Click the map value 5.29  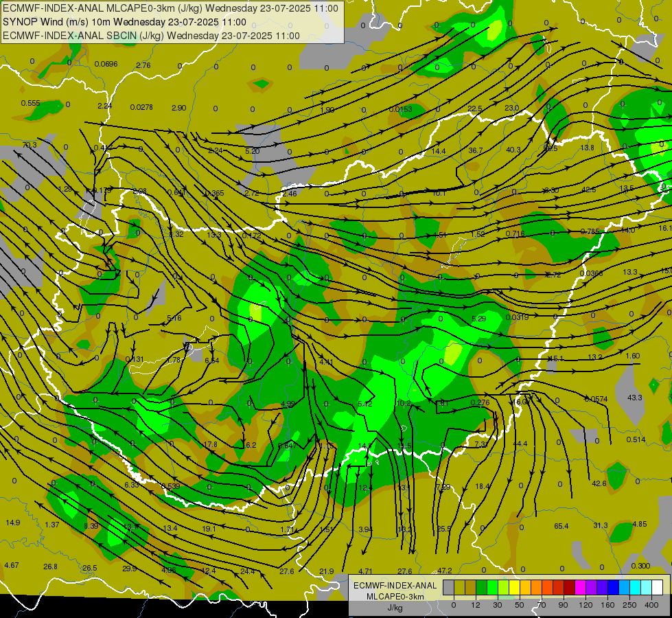[478, 319]
